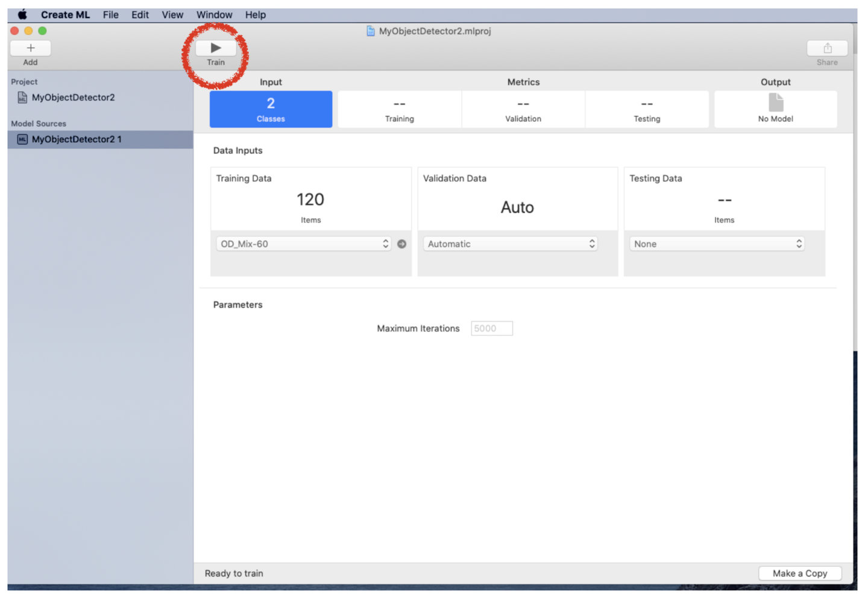Click the ML icon of MyObjectDetector2 1
The height and width of the screenshot is (600, 868).
(x=22, y=139)
